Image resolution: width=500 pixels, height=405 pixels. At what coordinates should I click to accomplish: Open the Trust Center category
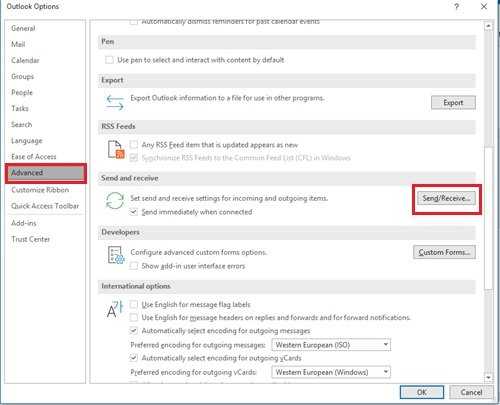click(x=30, y=239)
